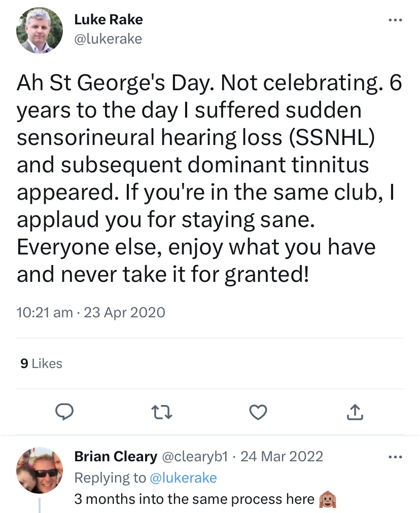The height and width of the screenshot is (513, 420).
Task: Open Luke Rake's profile via his display name
Action: point(109,19)
